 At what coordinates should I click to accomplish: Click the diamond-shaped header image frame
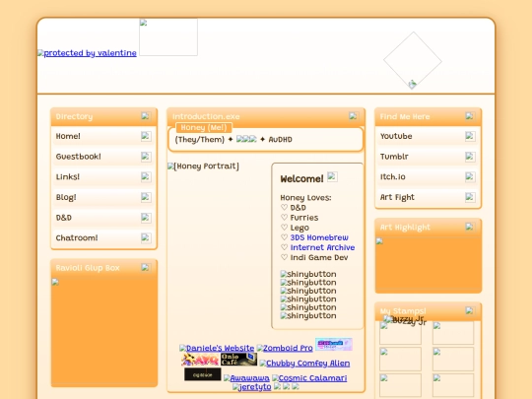click(413, 61)
